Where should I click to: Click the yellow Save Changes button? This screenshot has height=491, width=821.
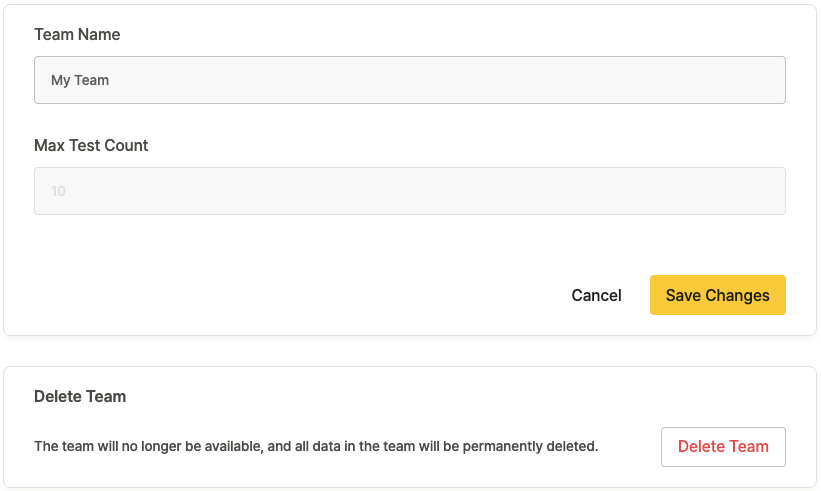click(717, 295)
